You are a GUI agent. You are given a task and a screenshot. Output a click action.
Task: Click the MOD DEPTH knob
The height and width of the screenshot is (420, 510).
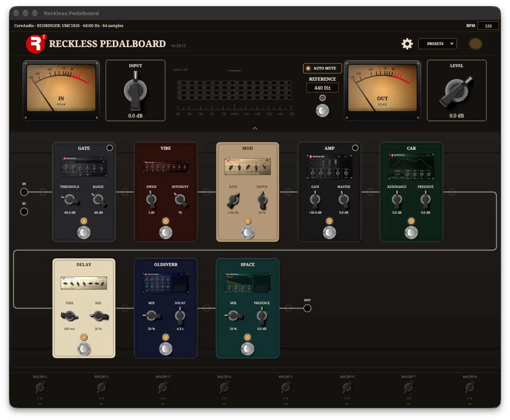point(262,199)
